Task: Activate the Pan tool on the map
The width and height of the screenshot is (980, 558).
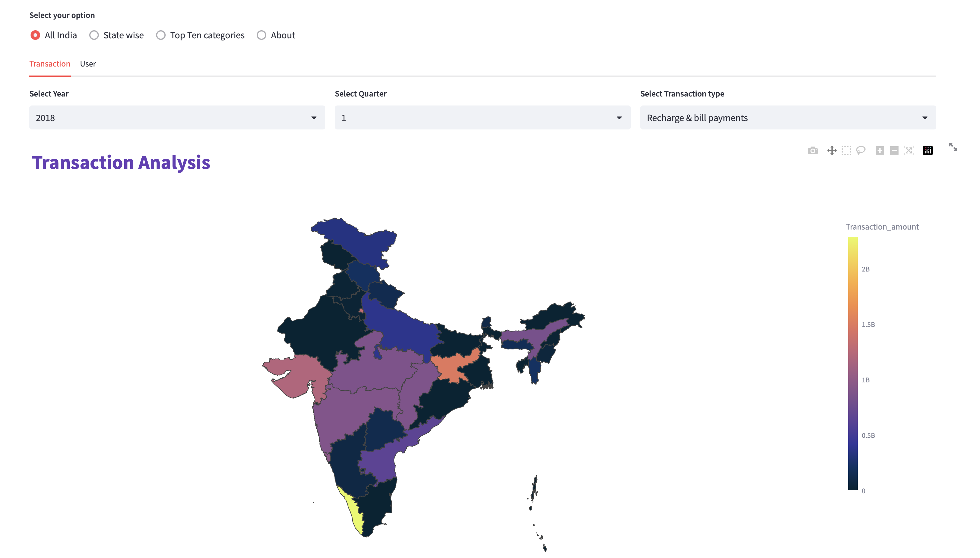Action: pos(832,150)
